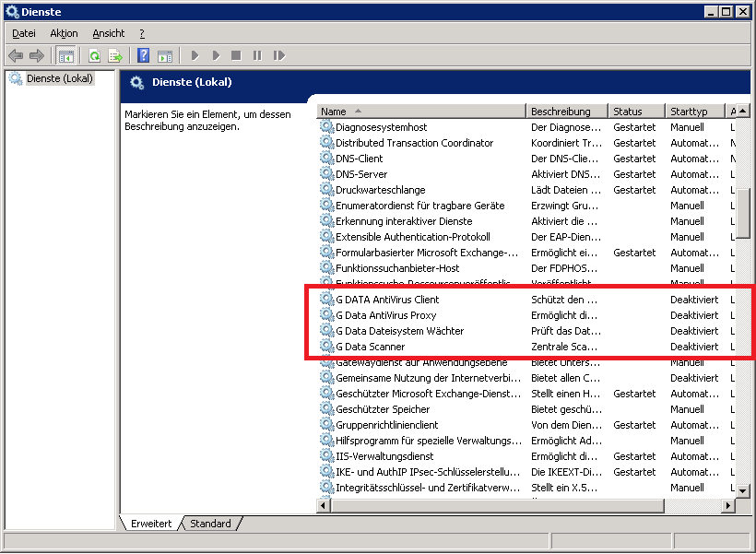Screen dimensions: 756x554
Task: Click Gestartet status of DNS-Server
Action: [x=634, y=174]
